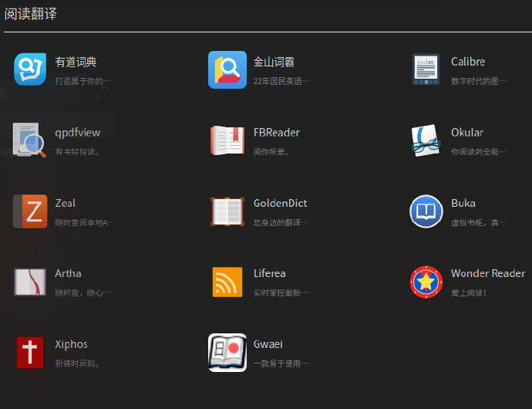Select the Artha app title
The width and height of the screenshot is (532, 409).
tap(68, 273)
